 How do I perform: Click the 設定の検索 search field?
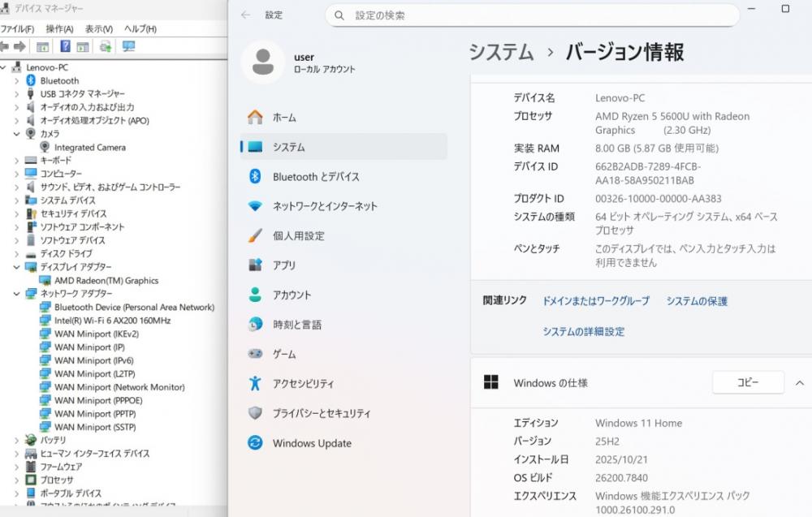[x=532, y=15]
